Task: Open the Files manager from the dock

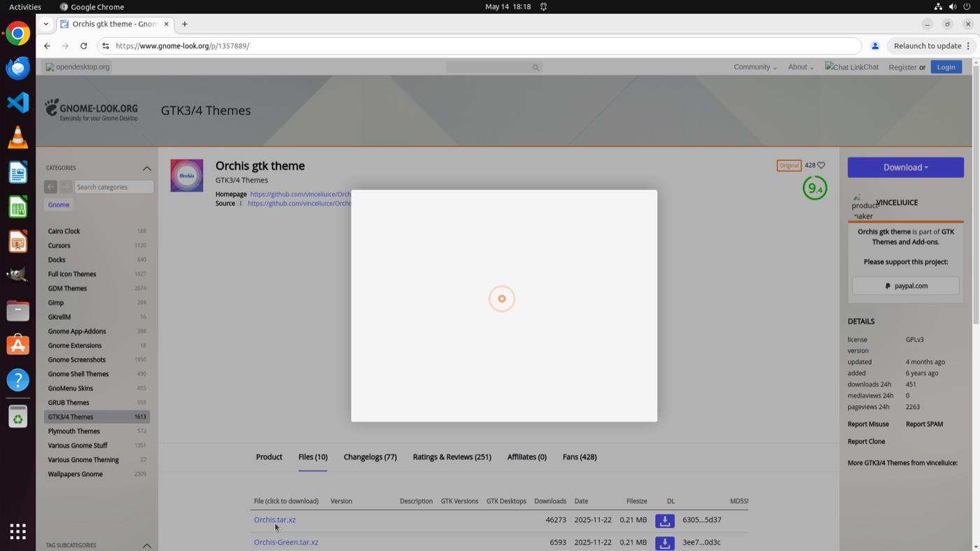Action: tap(17, 311)
